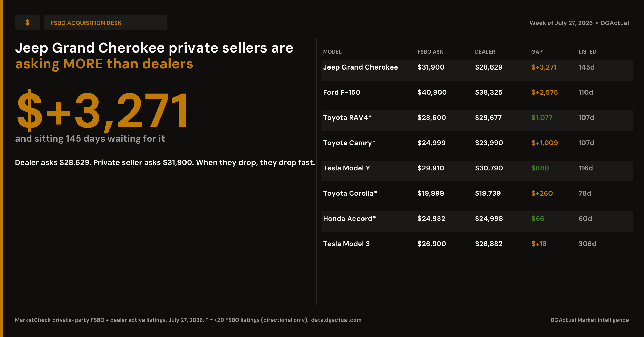
Task: Open the Honda Accord row
Action: [477, 222]
